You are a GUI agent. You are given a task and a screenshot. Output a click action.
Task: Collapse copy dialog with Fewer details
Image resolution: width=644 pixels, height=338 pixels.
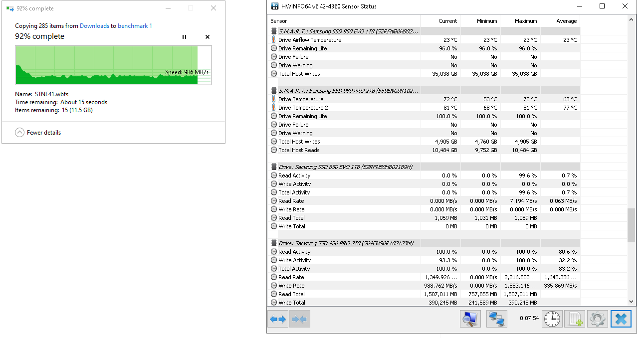(38, 133)
